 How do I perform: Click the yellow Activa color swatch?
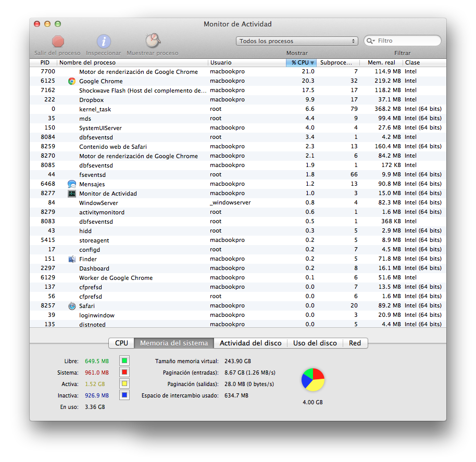(x=124, y=384)
